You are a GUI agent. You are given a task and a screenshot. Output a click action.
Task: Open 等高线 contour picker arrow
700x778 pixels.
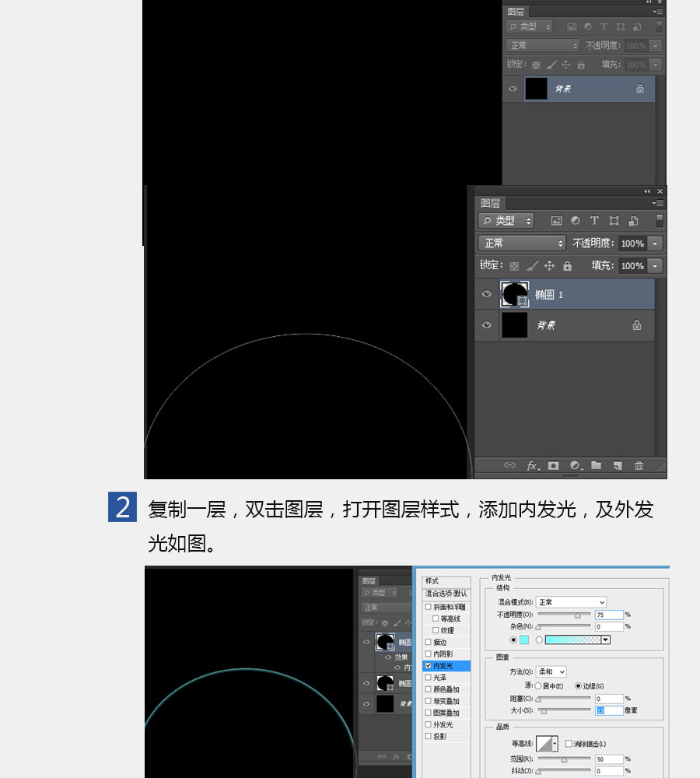click(x=555, y=744)
